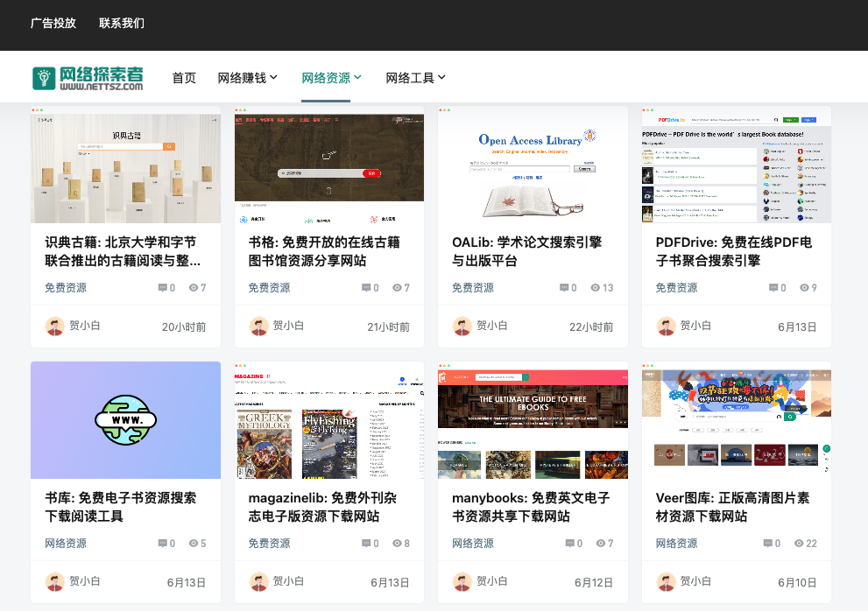
Task: Click comment icon on 书库 card
Action: pyautogui.click(x=163, y=544)
